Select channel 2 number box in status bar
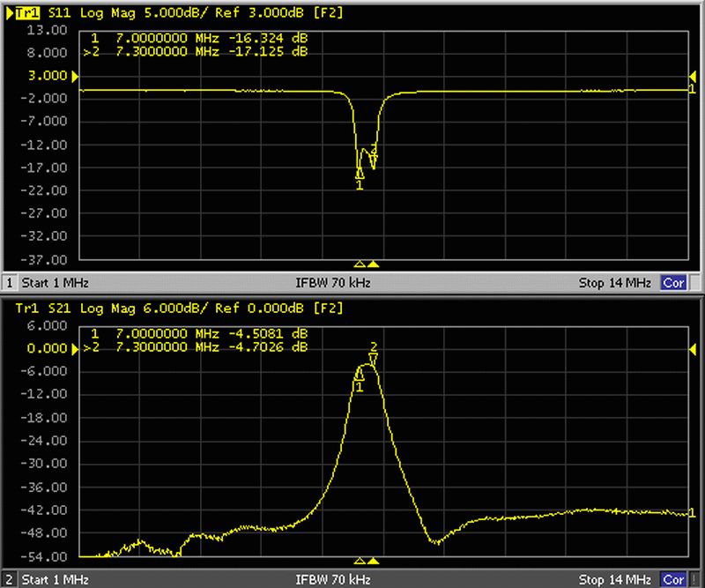 point(10,579)
